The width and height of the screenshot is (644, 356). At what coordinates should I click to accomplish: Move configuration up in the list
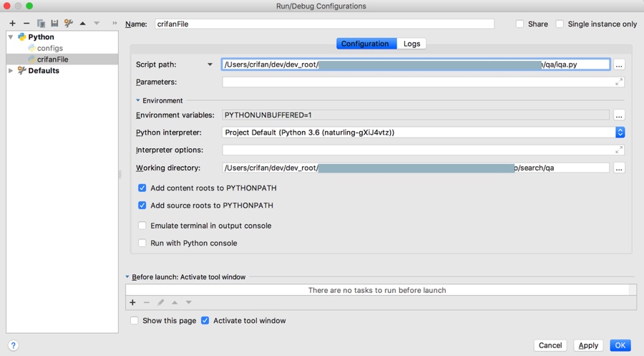(x=82, y=24)
